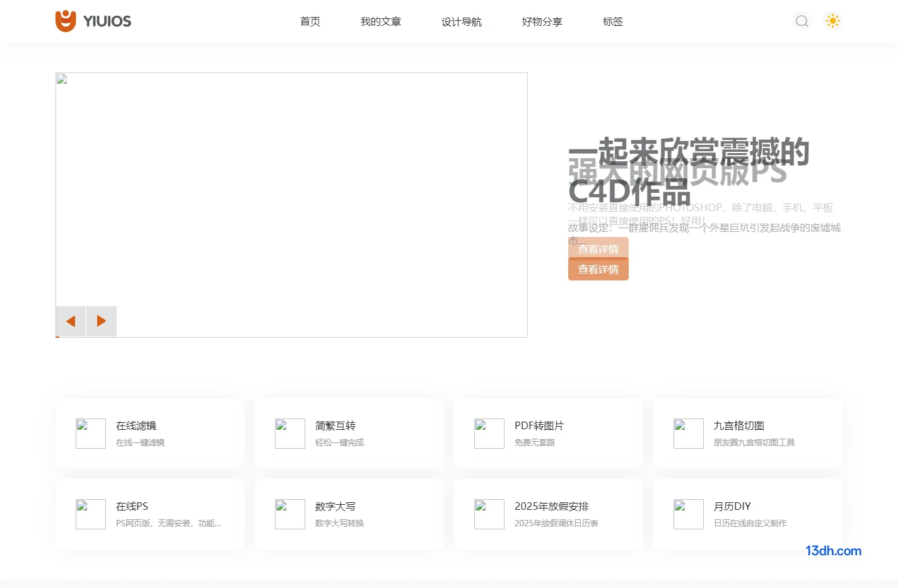This screenshot has height=588, width=898.
Task: Open 设计导航 menu item
Action: pos(462,21)
